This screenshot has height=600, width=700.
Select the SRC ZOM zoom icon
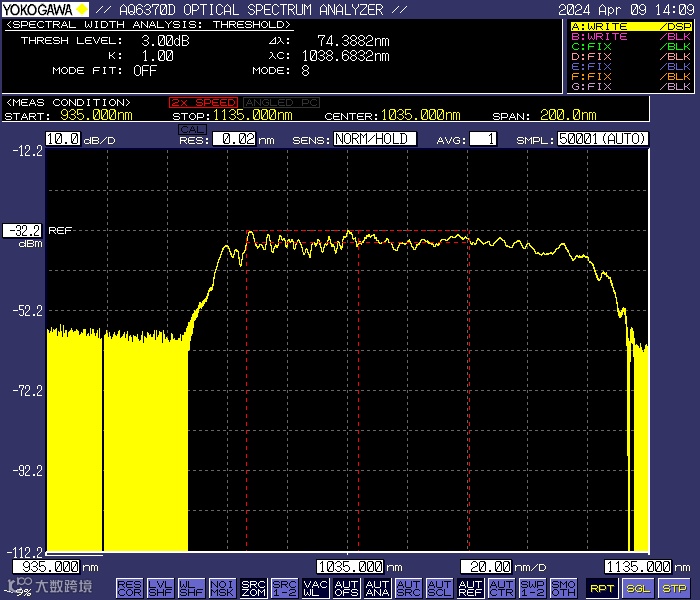(x=253, y=589)
